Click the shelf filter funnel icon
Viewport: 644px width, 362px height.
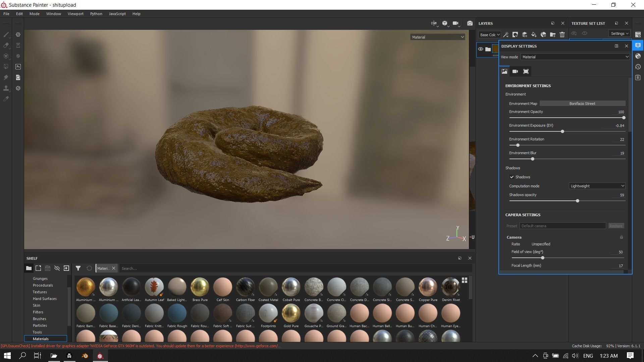coord(78,268)
